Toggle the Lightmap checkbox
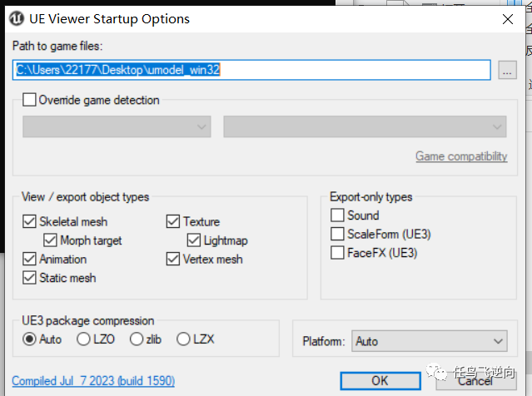The image size is (532, 396). (194, 240)
